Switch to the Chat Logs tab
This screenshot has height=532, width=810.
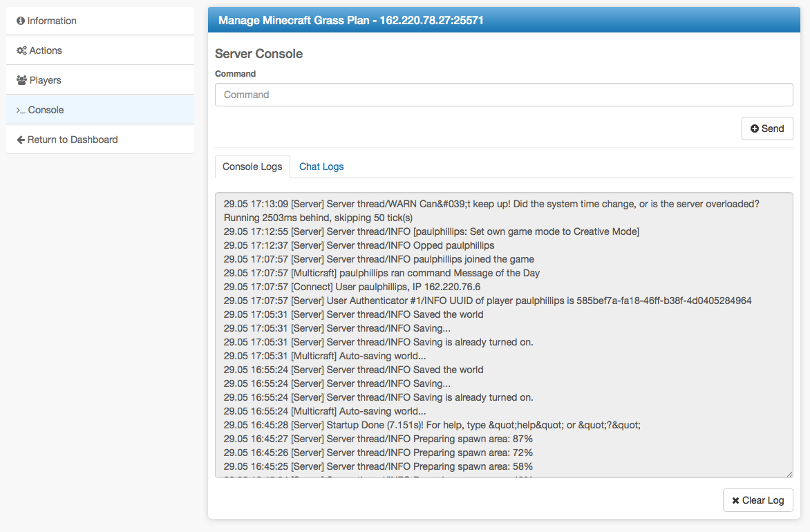tap(321, 167)
